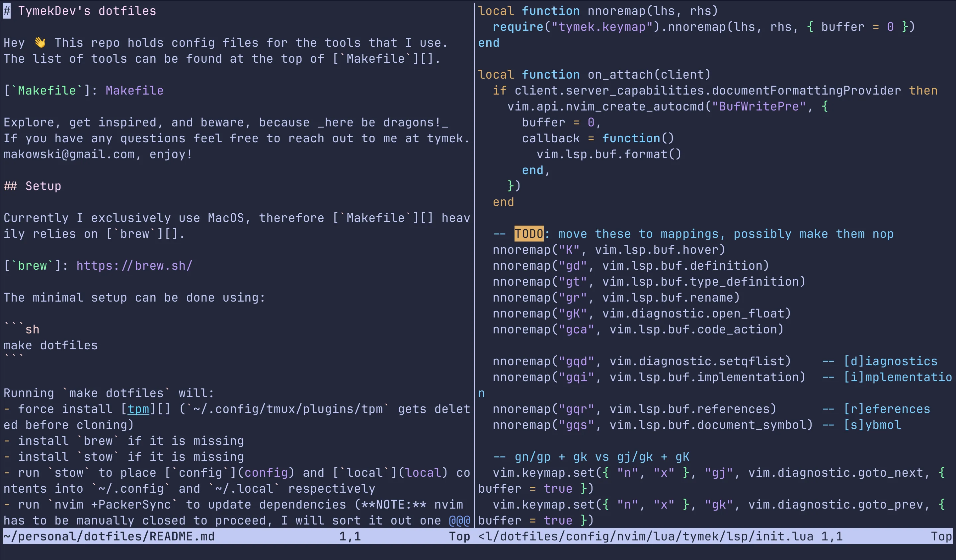Image resolution: width=956 pixels, height=560 pixels.
Task: Click the "buffer = 0," line
Action: coord(561,122)
